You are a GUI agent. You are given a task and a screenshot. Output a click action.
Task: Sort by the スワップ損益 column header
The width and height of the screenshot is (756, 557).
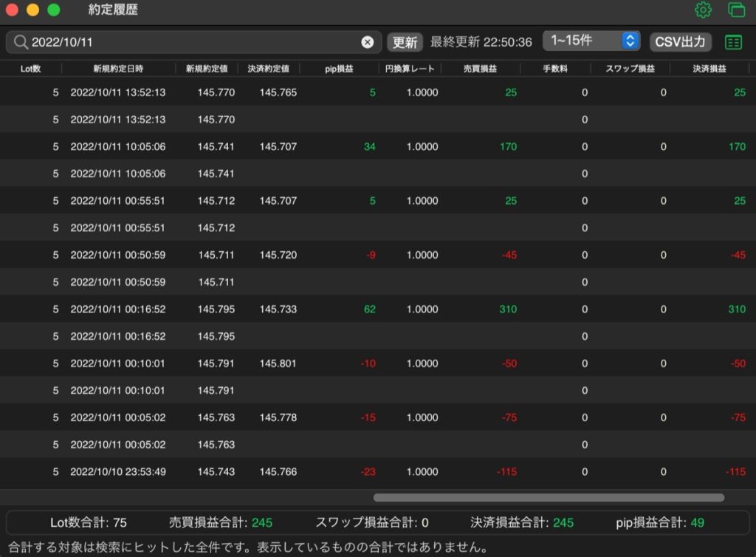click(630, 69)
